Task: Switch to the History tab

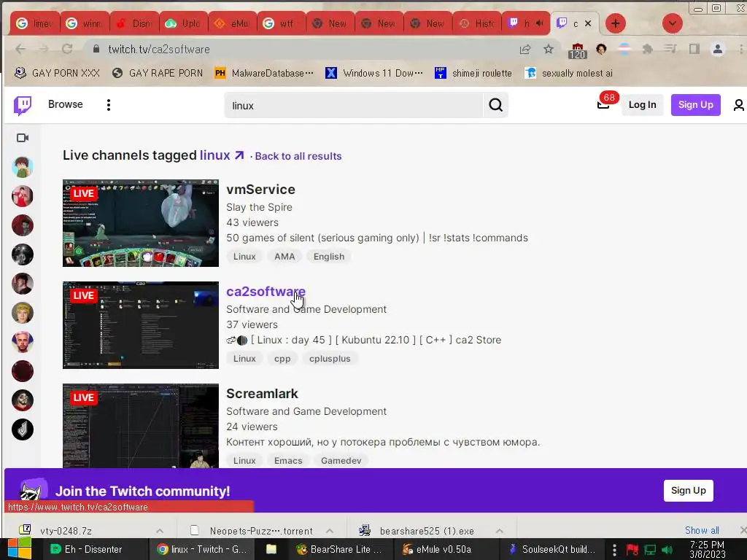Action: click(x=477, y=23)
